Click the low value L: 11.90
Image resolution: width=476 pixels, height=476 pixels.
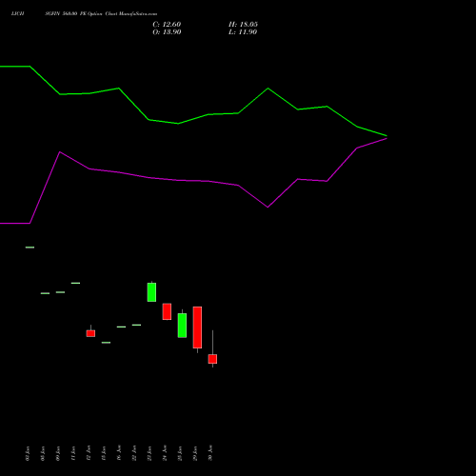point(243,32)
